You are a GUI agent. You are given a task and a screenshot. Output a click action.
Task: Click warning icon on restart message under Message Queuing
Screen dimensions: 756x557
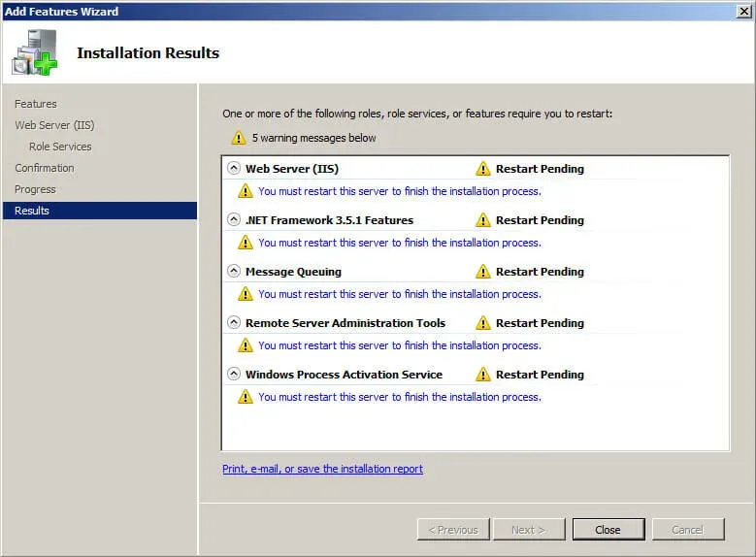click(246, 294)
